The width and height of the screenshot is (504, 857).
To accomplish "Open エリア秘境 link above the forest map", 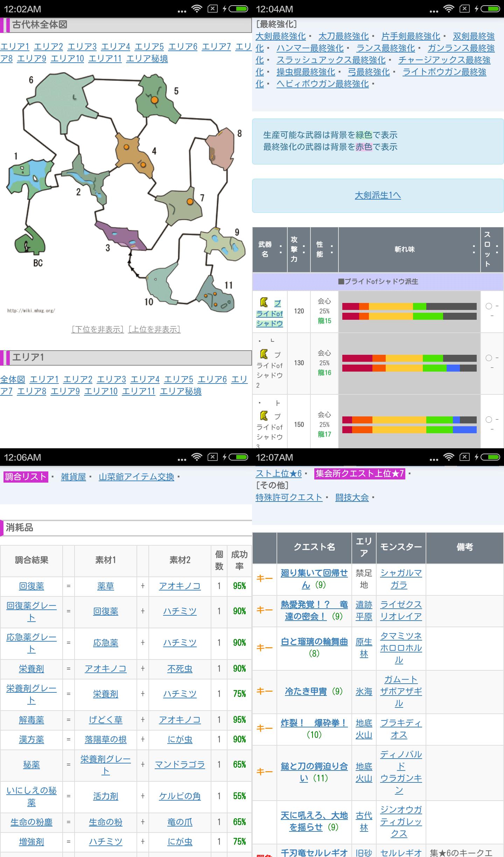I will 147,58.
